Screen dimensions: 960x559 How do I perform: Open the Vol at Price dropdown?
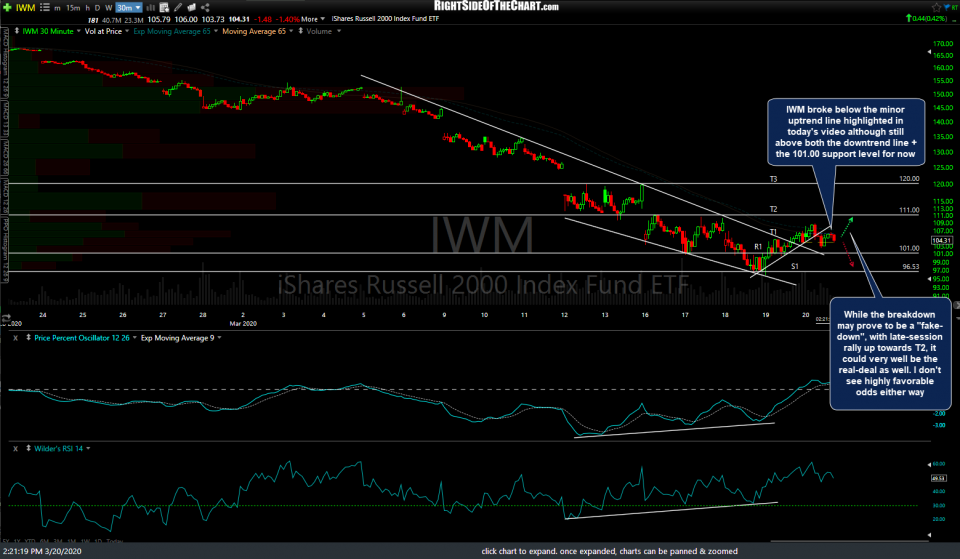tap(127, 31)
